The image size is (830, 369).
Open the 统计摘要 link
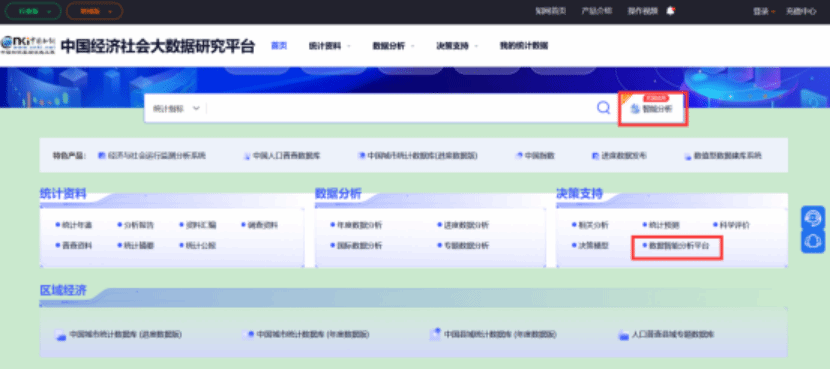click(x=139, y=246)
